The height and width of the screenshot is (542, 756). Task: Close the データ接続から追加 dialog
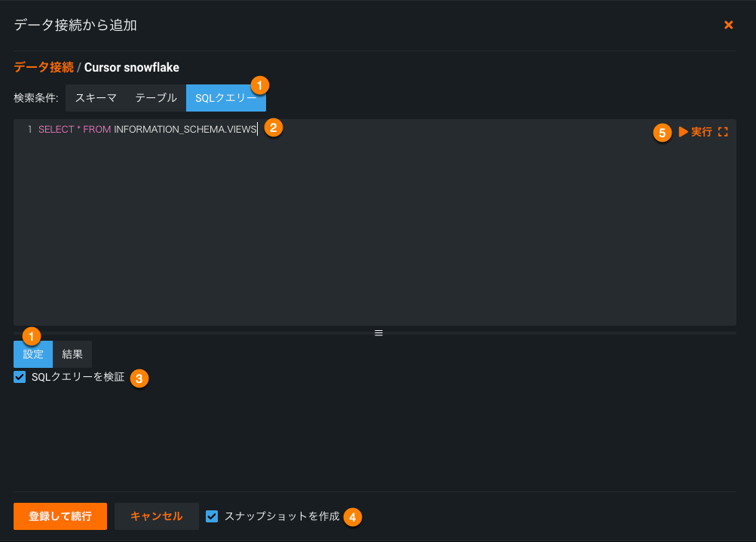tap(728, 25)
